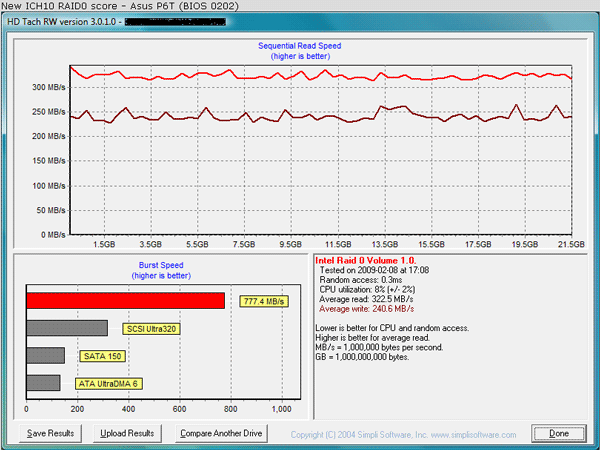Click the 'CPU utilization: 8%' line
600x450 pixels.
click(367, 289)
